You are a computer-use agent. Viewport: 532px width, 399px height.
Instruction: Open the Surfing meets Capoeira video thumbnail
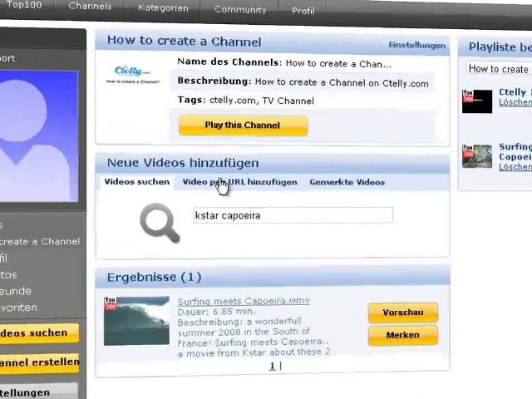[x=136, y=320]
